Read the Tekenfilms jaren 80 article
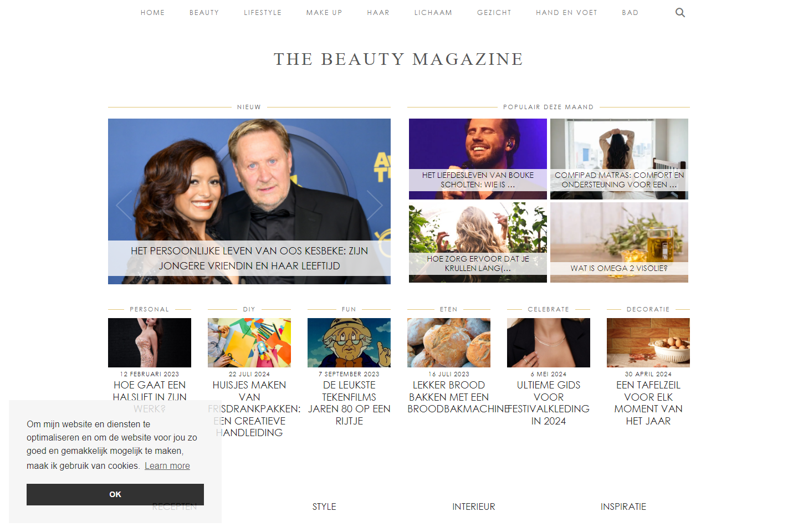The width and height of the screenshot is (798, 532). pos(349,403)
